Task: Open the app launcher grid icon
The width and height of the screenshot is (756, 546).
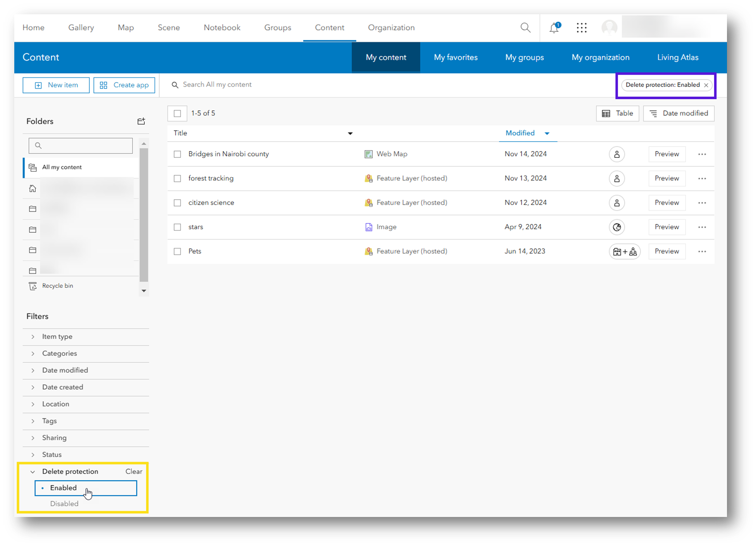Action: (581, 27)
